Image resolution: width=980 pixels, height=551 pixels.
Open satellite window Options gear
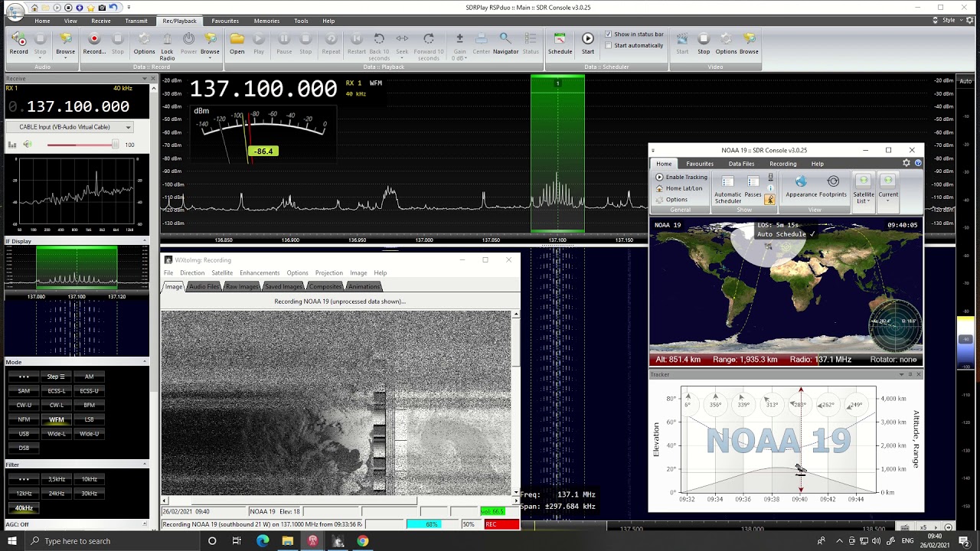point(671,200)
